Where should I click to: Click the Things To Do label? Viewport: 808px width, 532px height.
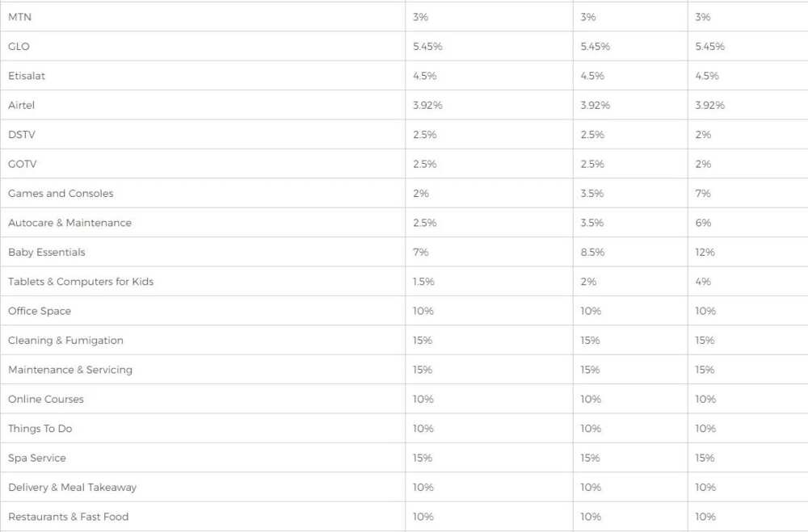tap(40, 428)
